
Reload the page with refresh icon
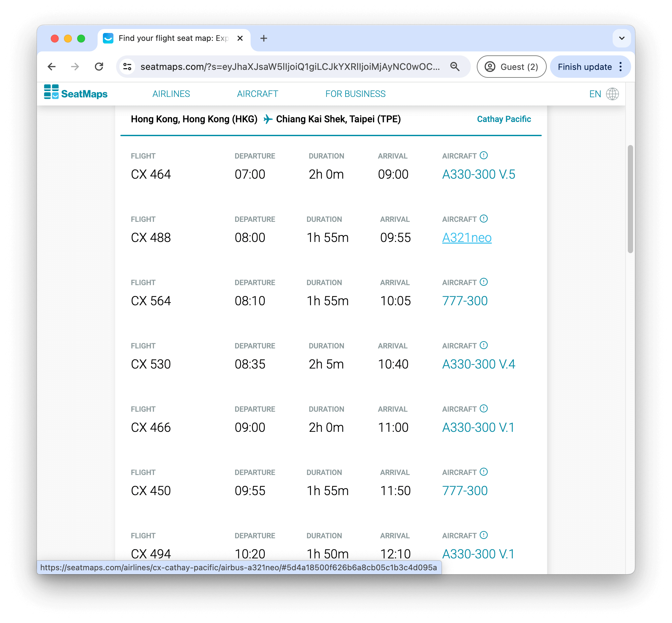[99, 67]
